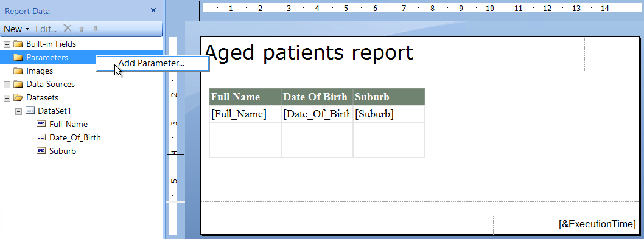Select the Datasets tree label
Image resolution: width=644 pixels, height=239 pixels.
42,98
